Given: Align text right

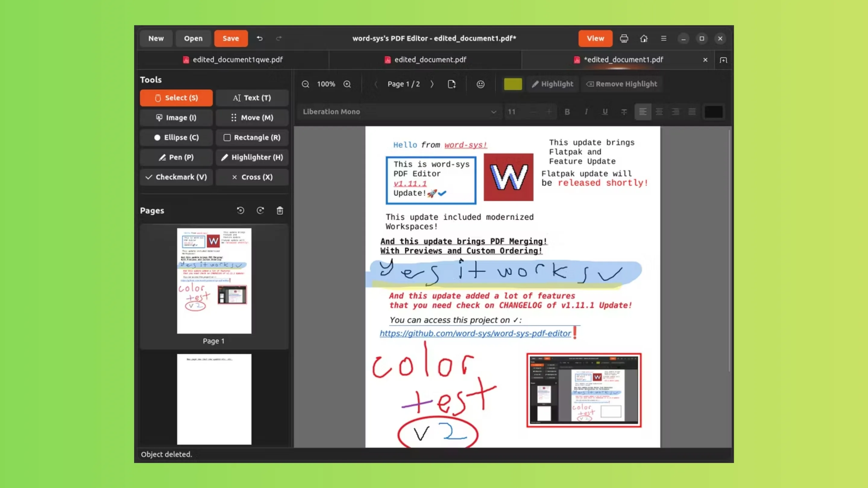Looking at the screenshot, I should (x=676, y=112).
